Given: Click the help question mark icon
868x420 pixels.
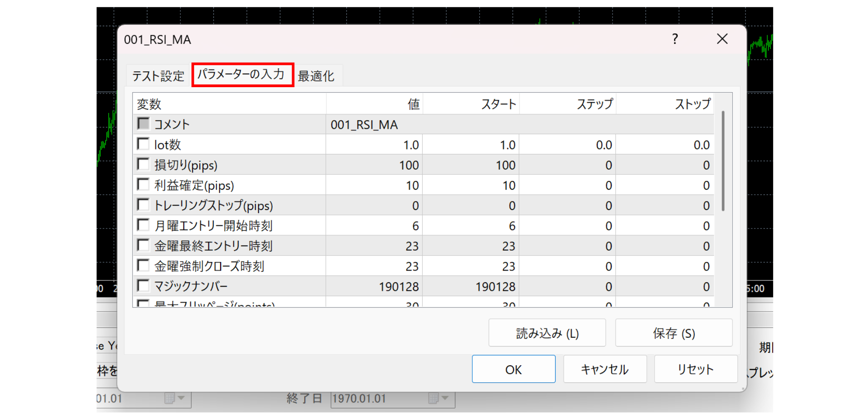Looking at the screenshot, I should 675,39.
